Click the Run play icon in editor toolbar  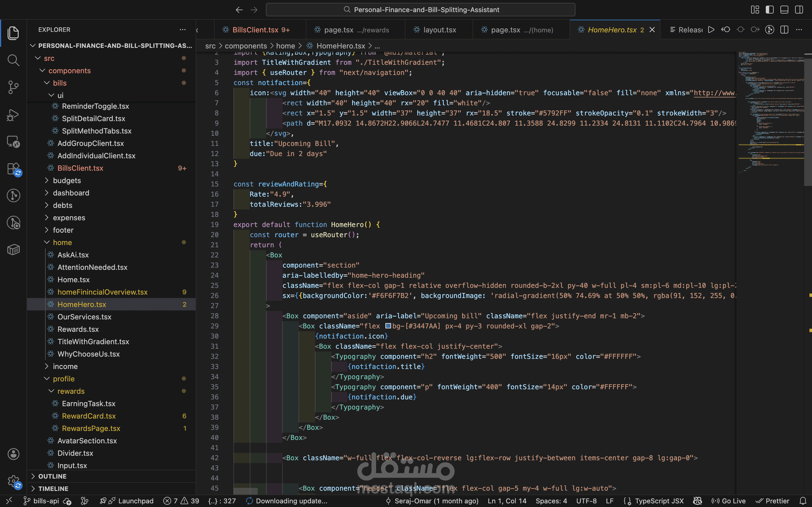711,30
